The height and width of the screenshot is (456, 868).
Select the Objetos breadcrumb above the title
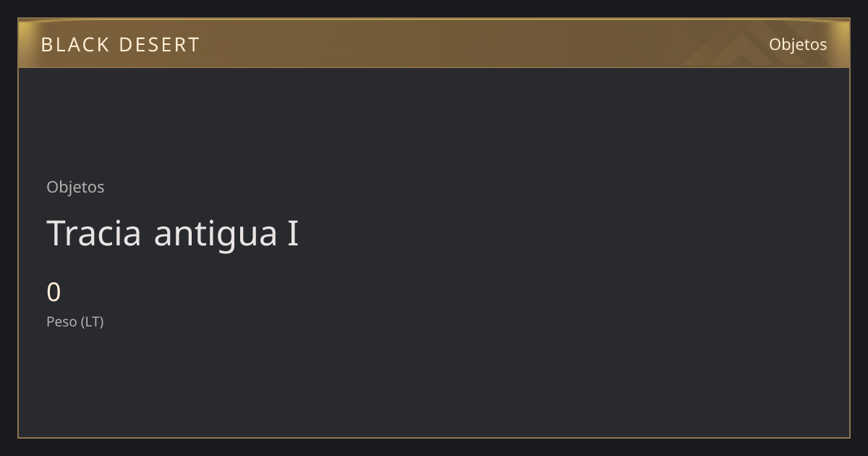point(75,187)
